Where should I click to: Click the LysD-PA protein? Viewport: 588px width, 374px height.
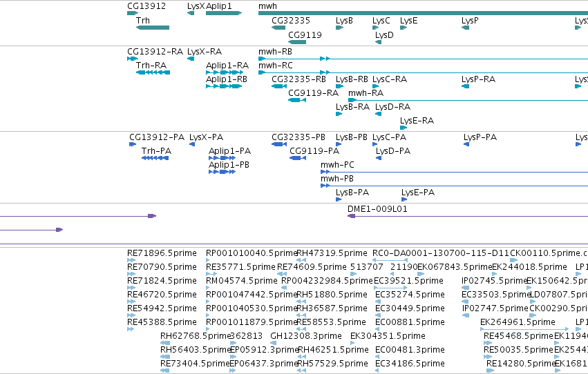393,151
